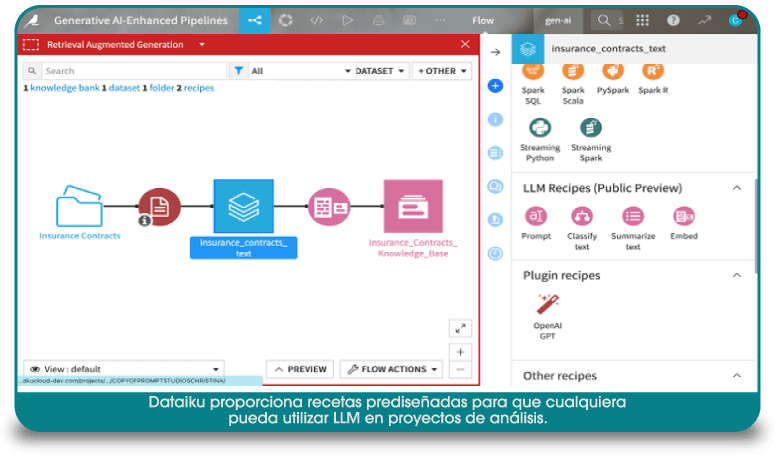Click the Dataiku bird logo
Screen dimensions: 775x468
pyautogui.click(x=32, y=20)
